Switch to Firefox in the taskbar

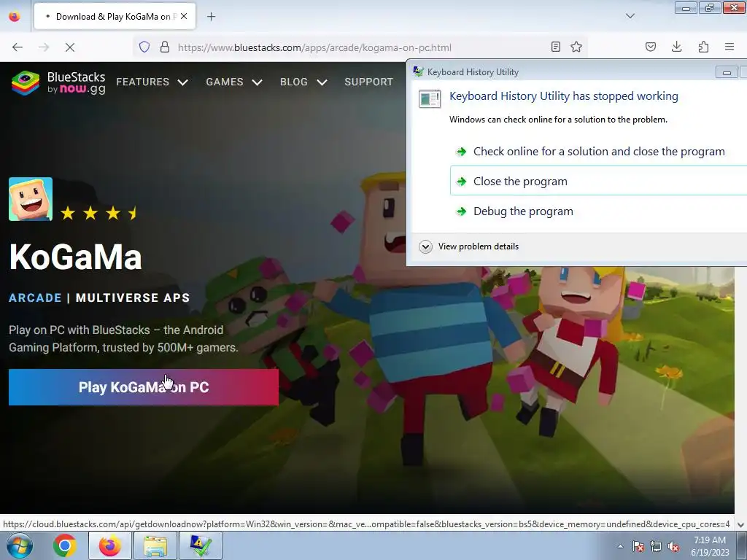pos(109,545)
